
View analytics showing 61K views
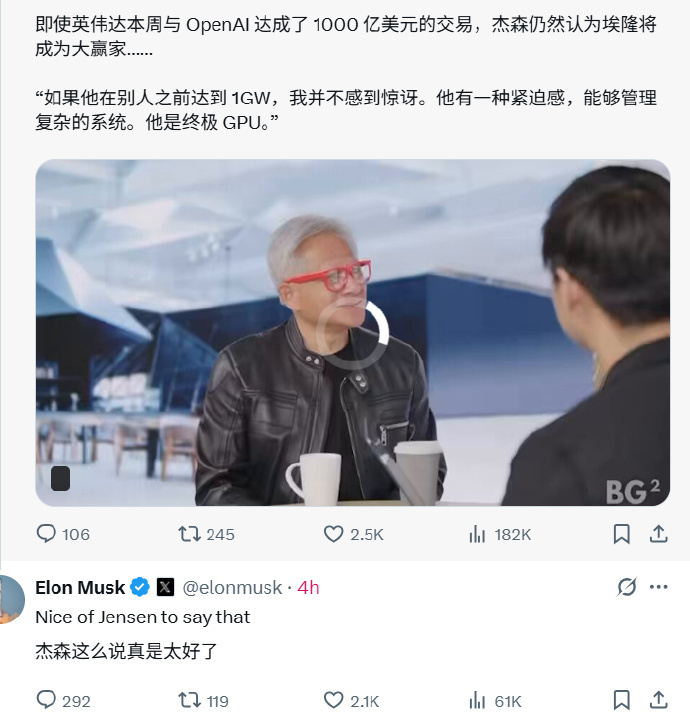coord(495,701)
